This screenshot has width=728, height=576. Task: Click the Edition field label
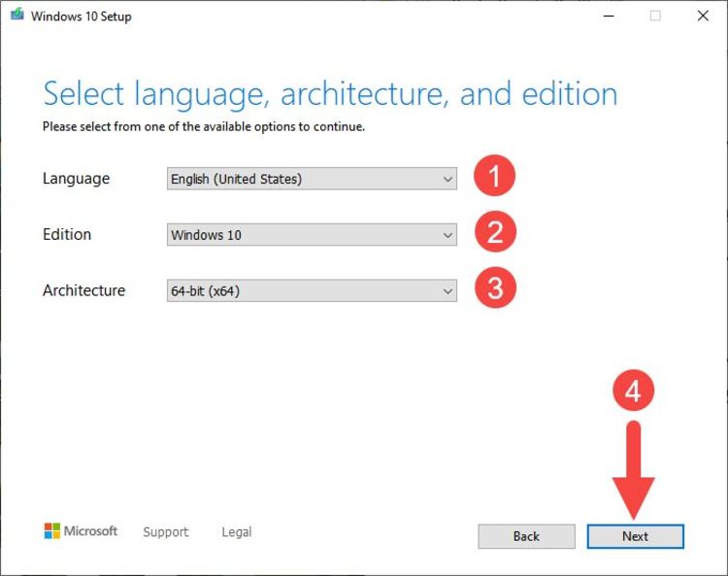point(67,234)
